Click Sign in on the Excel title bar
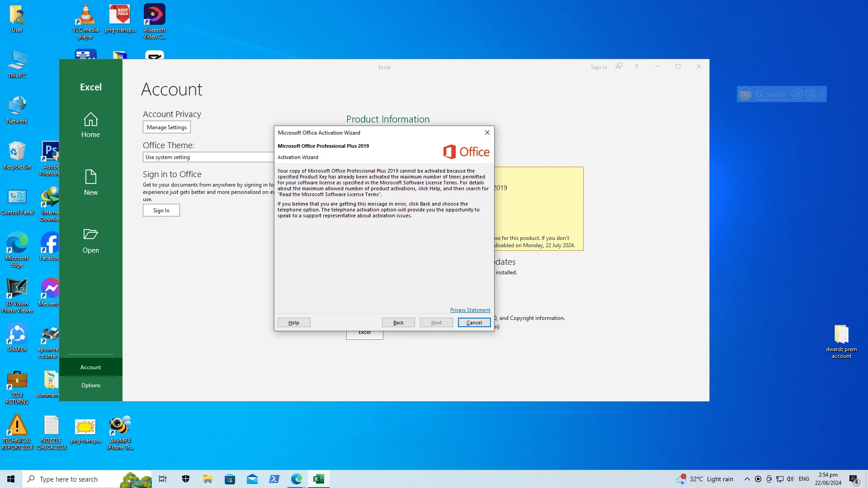The image size is (868, 488). 599,67
